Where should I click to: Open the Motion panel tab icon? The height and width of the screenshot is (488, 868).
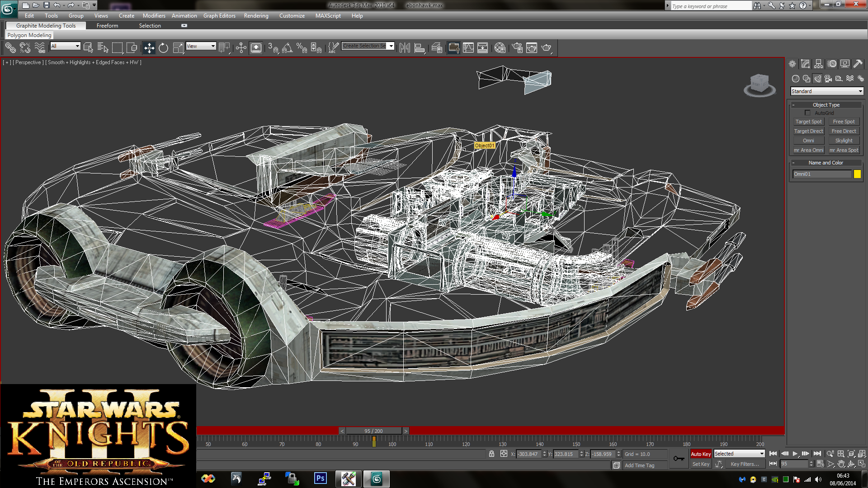point(832,64)
